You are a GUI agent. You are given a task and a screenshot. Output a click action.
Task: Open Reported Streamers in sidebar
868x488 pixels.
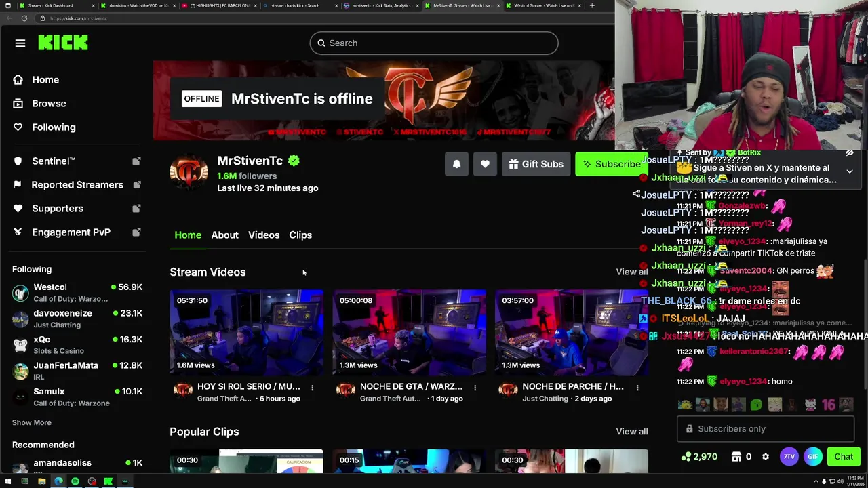pos(77,185)
